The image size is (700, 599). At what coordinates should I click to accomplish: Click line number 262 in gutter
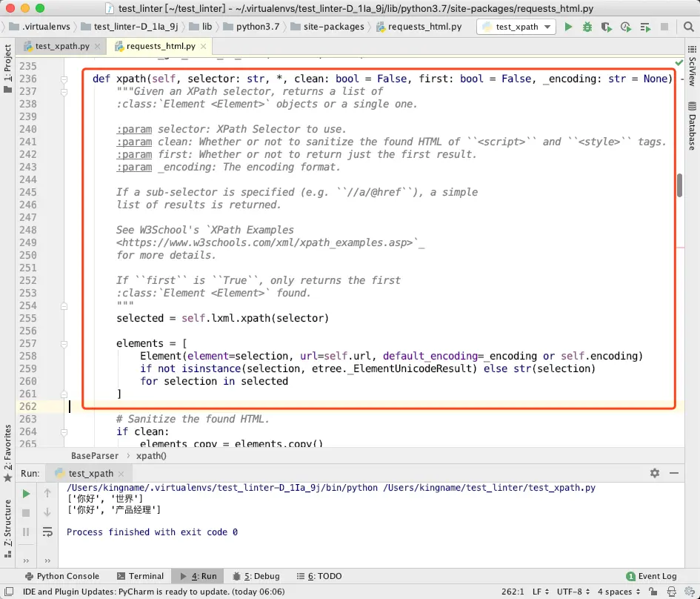[27, 406]
